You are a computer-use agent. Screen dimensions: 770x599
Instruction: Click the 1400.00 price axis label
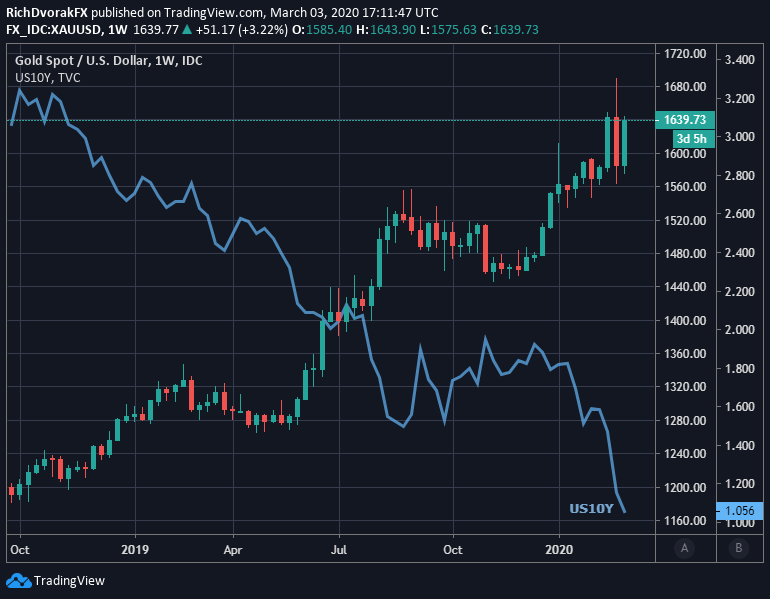click(685, 321)
